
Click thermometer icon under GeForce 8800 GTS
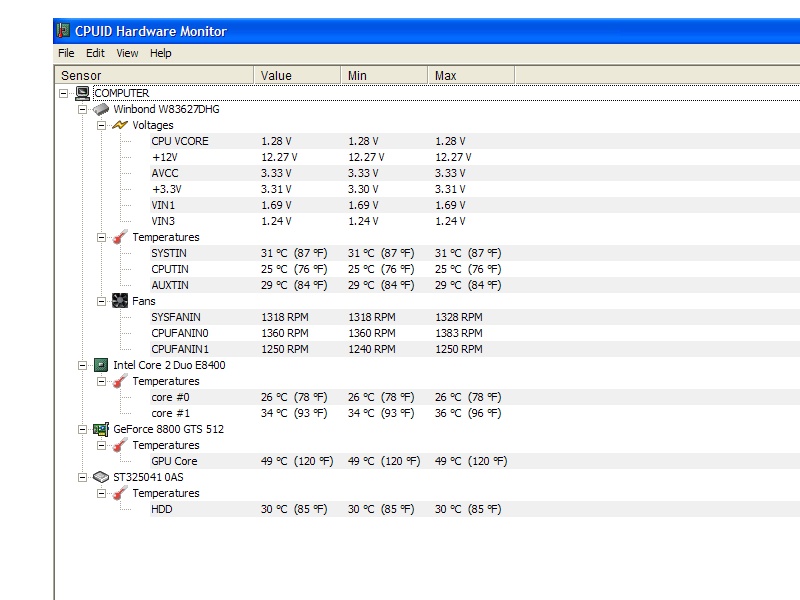[x=120, y=445]
